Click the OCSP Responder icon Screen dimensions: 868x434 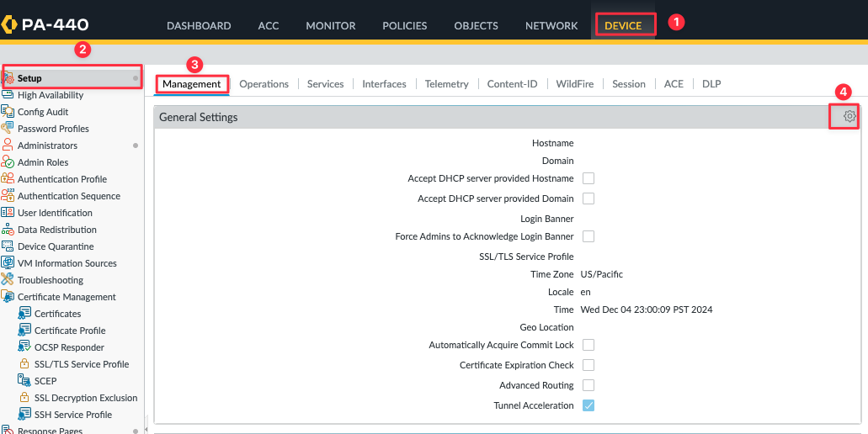24,347
